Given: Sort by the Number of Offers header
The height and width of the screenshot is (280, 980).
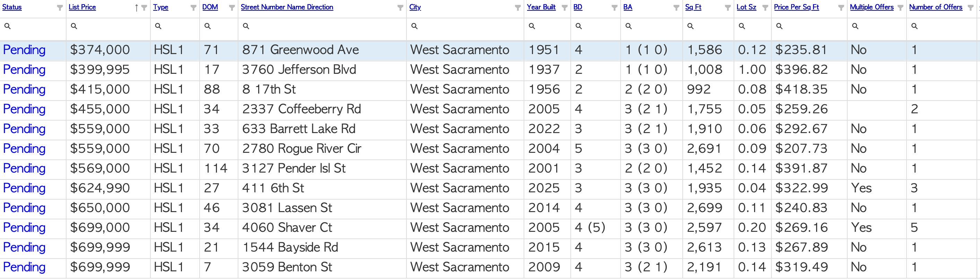Looking at the screenshot, I should tap(936, 7).
